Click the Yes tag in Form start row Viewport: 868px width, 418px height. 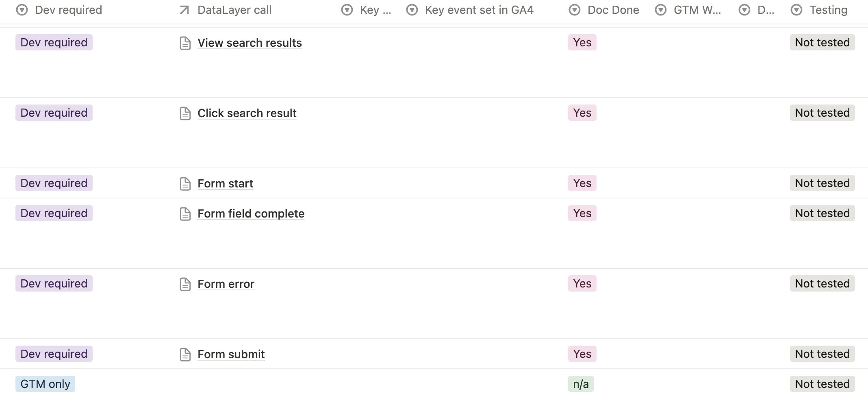pyautogui.click(x=582, y=183)
